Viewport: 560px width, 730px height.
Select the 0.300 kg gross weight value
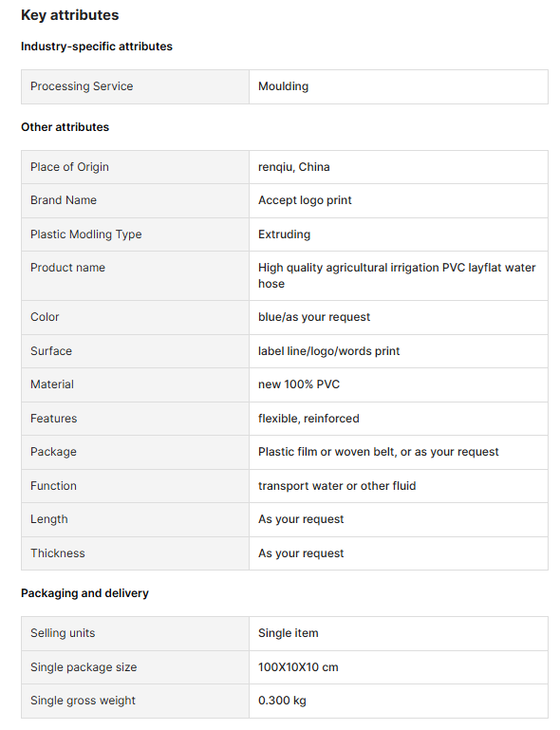coord(282,701)
